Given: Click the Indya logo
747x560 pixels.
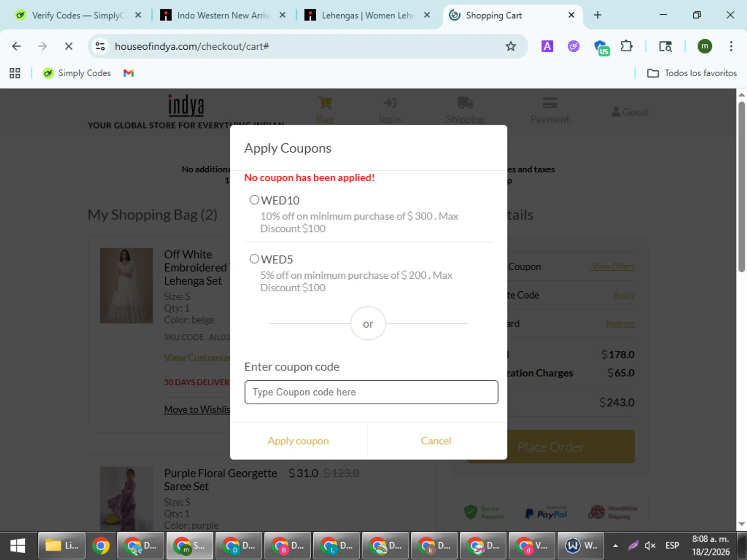Looking at the screenshot, I should [x=186, y=105].
